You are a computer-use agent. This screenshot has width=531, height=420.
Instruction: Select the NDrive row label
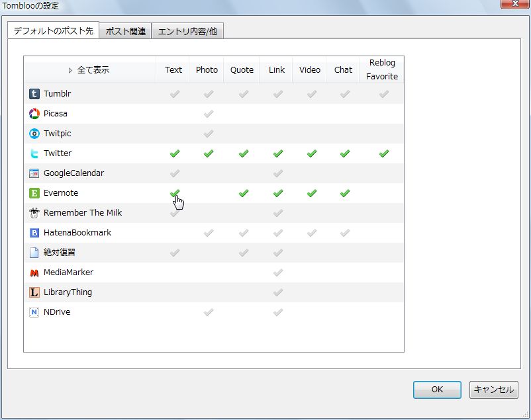point(57,312)
